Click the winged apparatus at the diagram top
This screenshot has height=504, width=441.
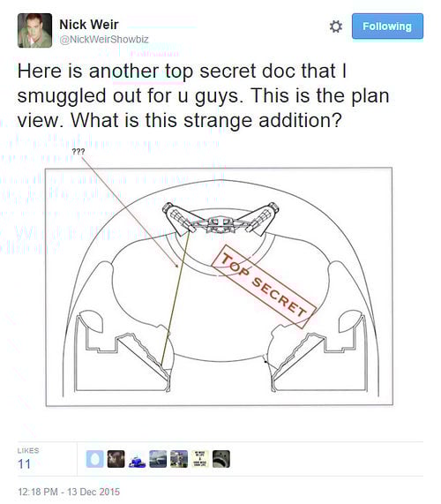click(220, 219)
